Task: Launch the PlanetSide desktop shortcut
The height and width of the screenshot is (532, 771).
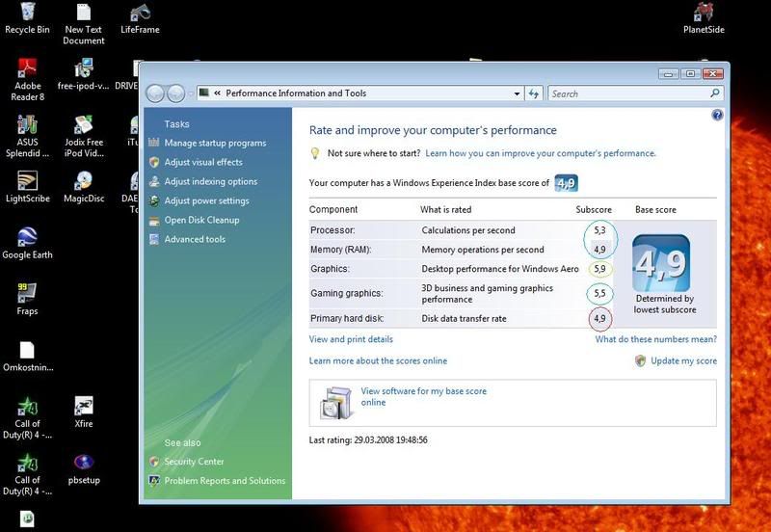Action: coord(704,18)
